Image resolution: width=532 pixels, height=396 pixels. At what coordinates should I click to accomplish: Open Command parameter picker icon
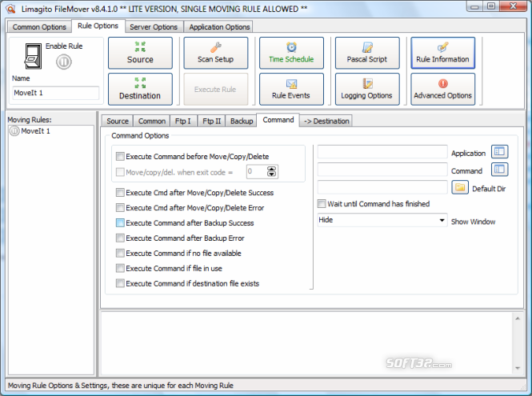(x=499, y=170)
